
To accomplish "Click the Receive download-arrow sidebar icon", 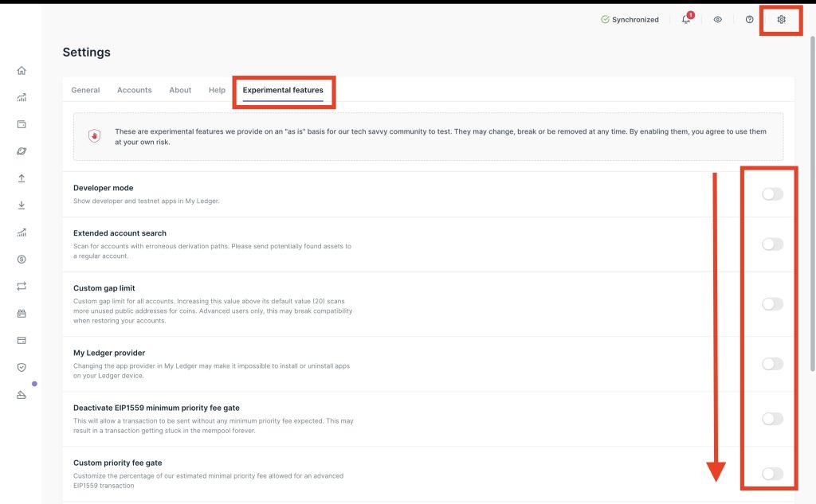I will 22,205.
